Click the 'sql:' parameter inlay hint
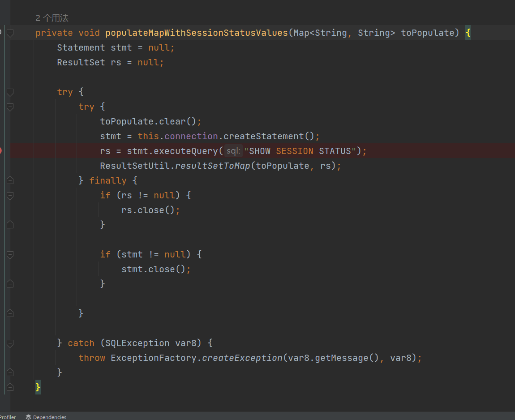This screenshot has width=515, height=420. [x=233, y=151]
